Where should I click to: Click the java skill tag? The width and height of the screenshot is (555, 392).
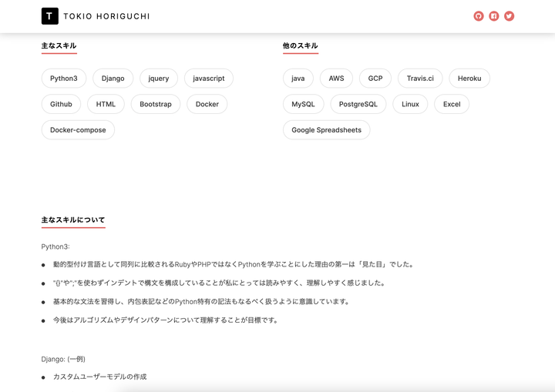[298, 79]
